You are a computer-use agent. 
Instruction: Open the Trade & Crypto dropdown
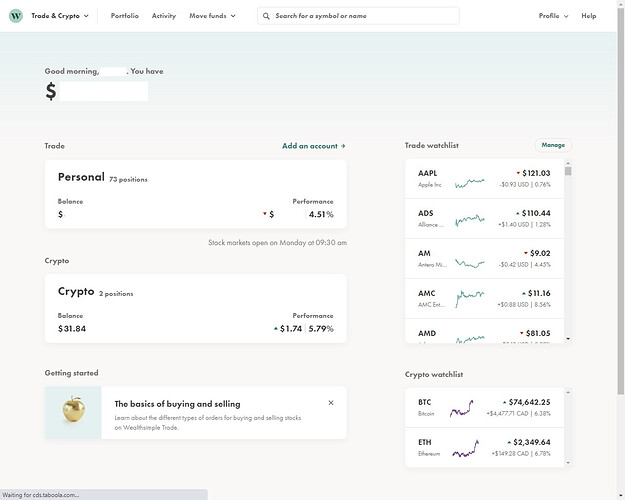coord(60,16)
